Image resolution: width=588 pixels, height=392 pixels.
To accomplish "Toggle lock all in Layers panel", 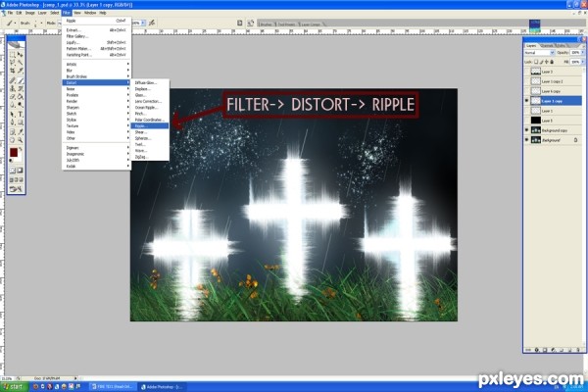I will (x=552, y=62).
